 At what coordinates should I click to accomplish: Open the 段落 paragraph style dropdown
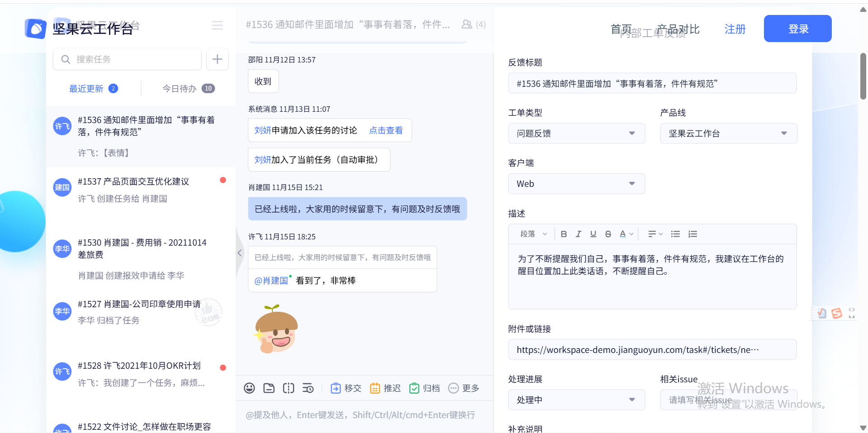coord(534,234)
